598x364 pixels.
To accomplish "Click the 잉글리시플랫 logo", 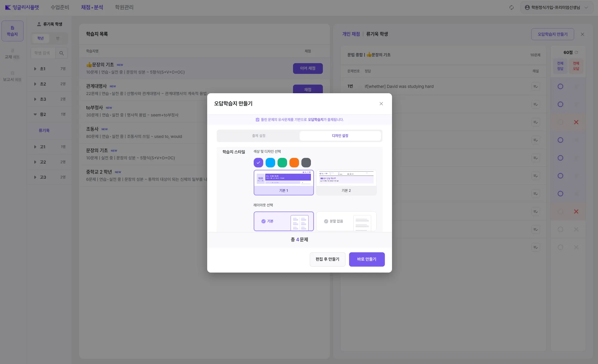I will coord(22,7).
